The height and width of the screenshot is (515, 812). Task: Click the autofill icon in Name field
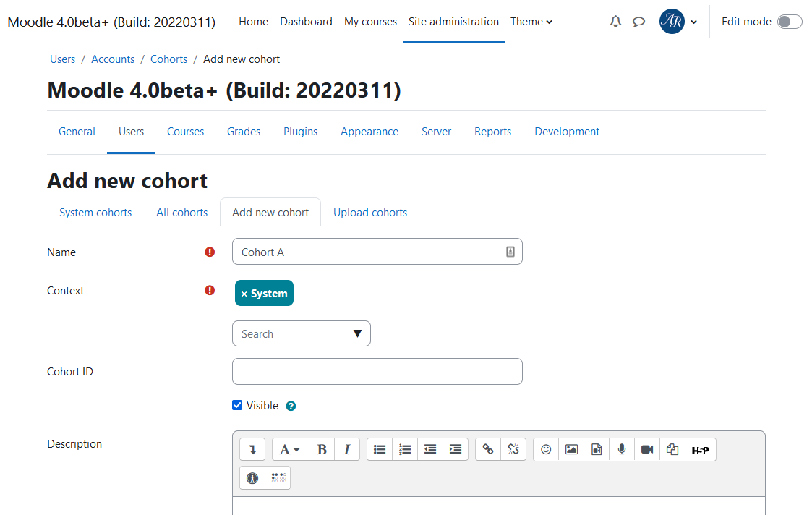(x=510, y=252)
